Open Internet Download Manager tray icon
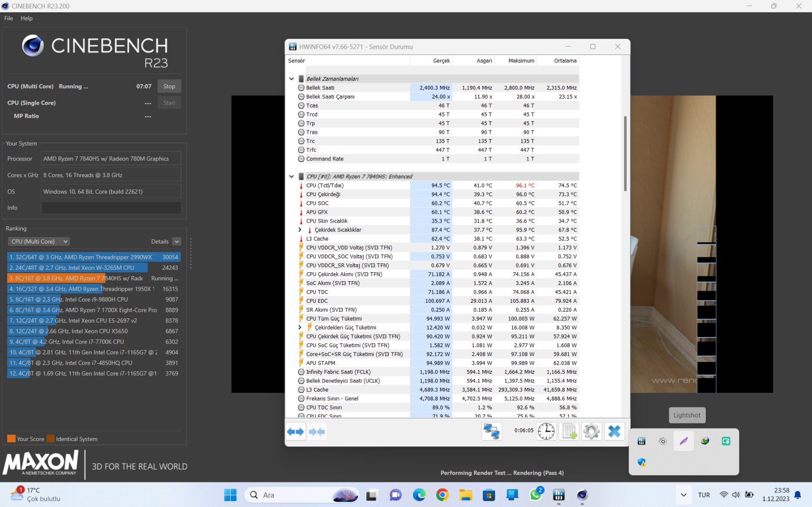The image size is (812, 507). point(705,441)
